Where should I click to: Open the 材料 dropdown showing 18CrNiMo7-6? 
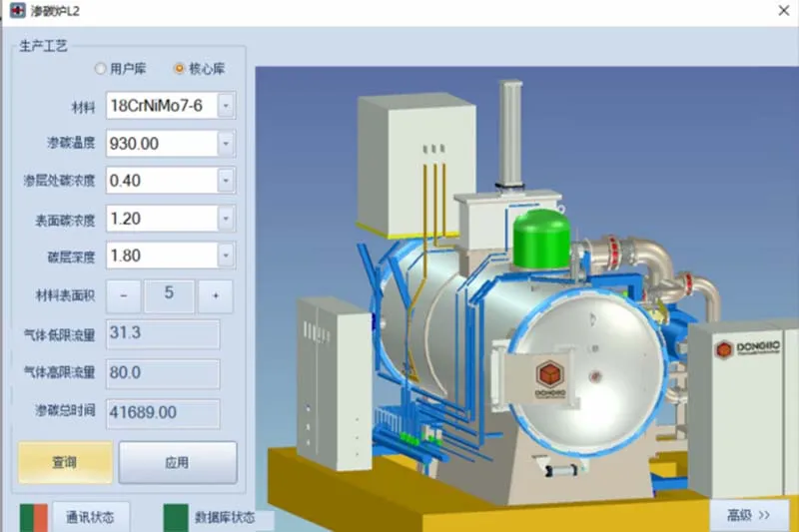pos(227,105)
